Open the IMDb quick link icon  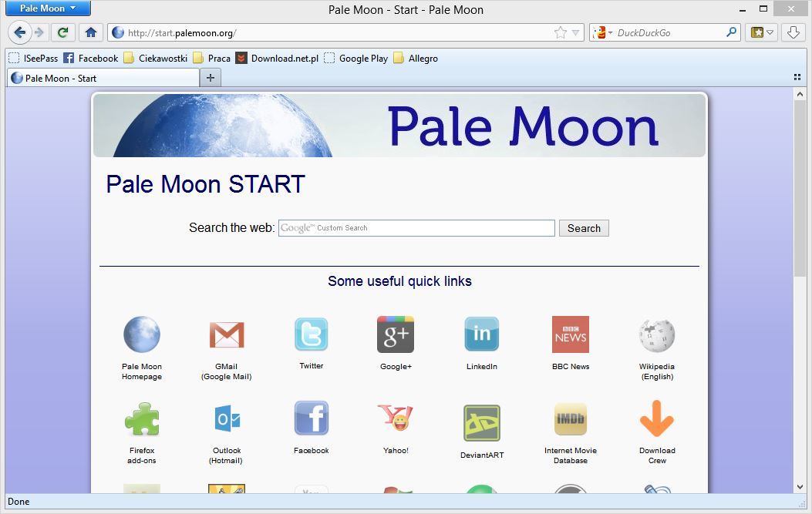[571, 418]
